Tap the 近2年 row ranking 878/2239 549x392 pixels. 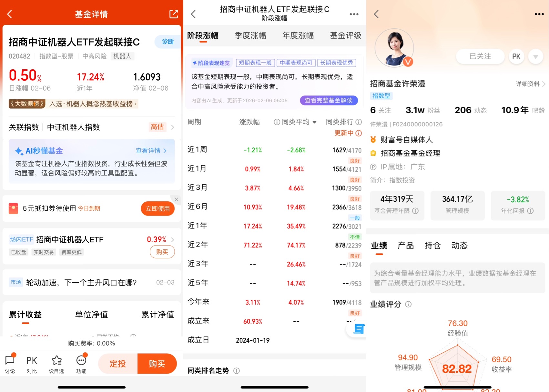click(x=348, y=246)
